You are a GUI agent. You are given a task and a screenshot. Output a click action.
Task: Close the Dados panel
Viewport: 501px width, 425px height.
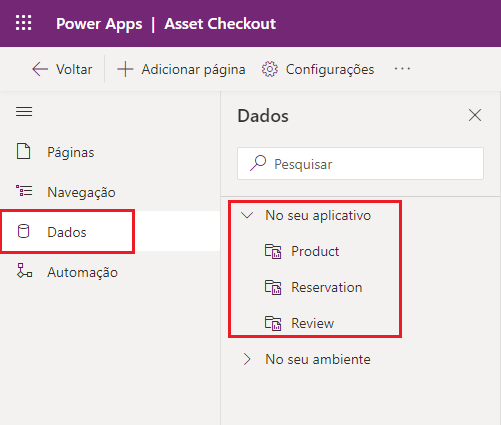click(475, 115)
